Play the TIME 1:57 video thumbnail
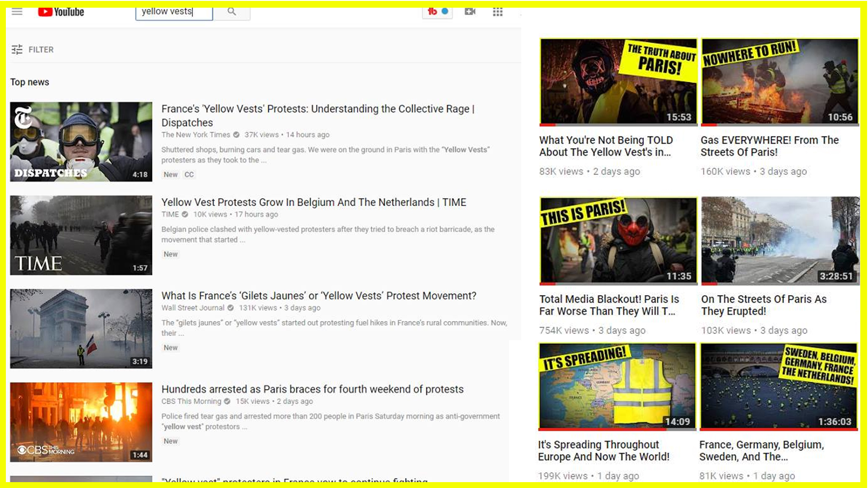The height and width of the screenshot is (488, 868). pos(81,235)
